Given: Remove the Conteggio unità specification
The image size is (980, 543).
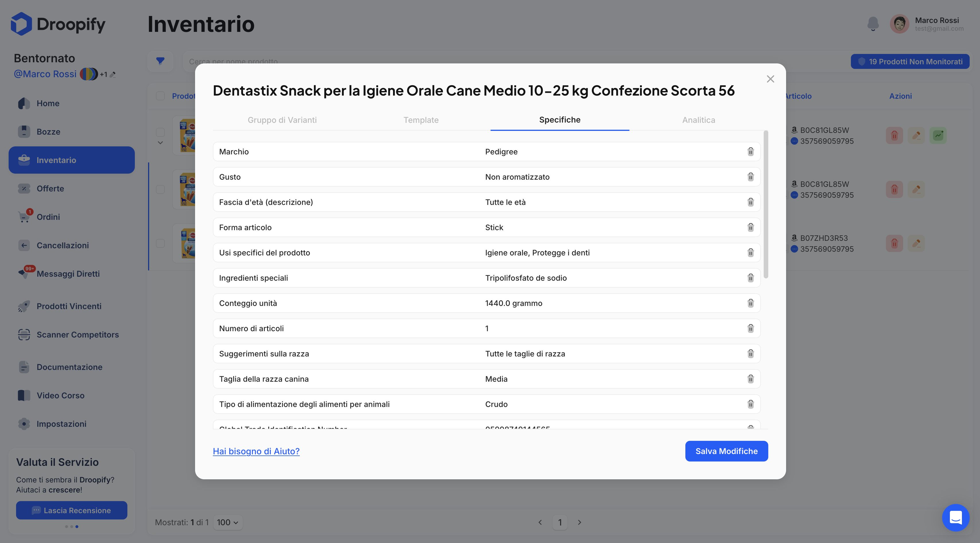Looking at the screenshot, I should pyautogui.click(x=750, y=303).
